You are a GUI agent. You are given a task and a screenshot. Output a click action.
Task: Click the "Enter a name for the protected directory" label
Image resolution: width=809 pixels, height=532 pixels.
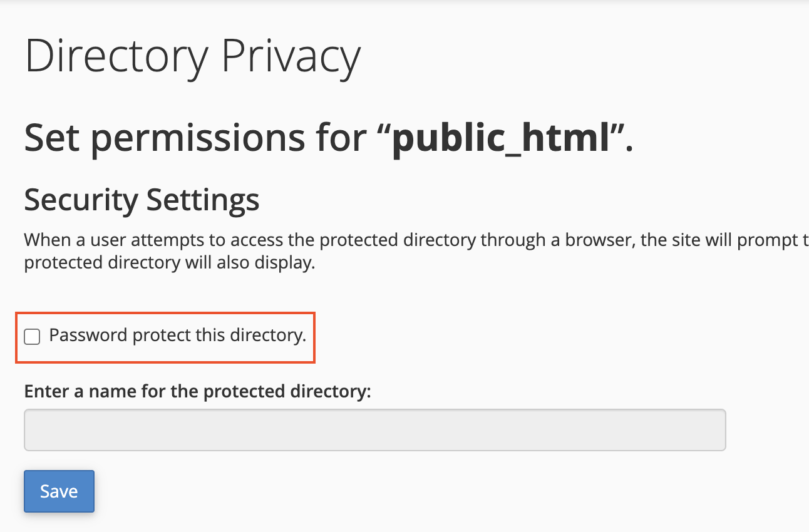coord(197,391)
